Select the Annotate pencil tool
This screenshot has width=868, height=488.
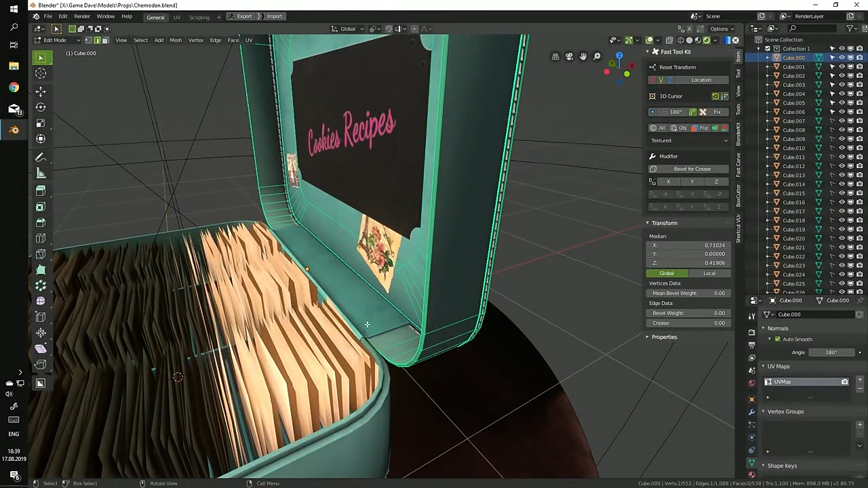point(41,157)
